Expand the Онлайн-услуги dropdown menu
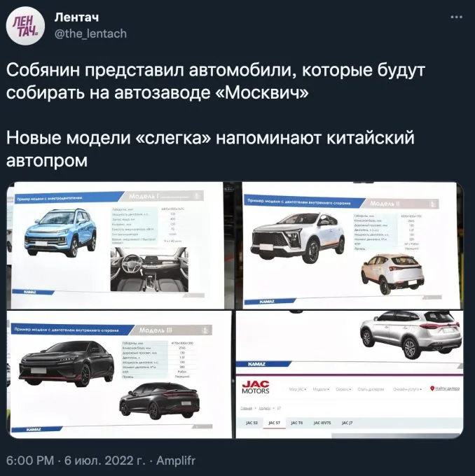The image size is (475, 476). point(407,389)
